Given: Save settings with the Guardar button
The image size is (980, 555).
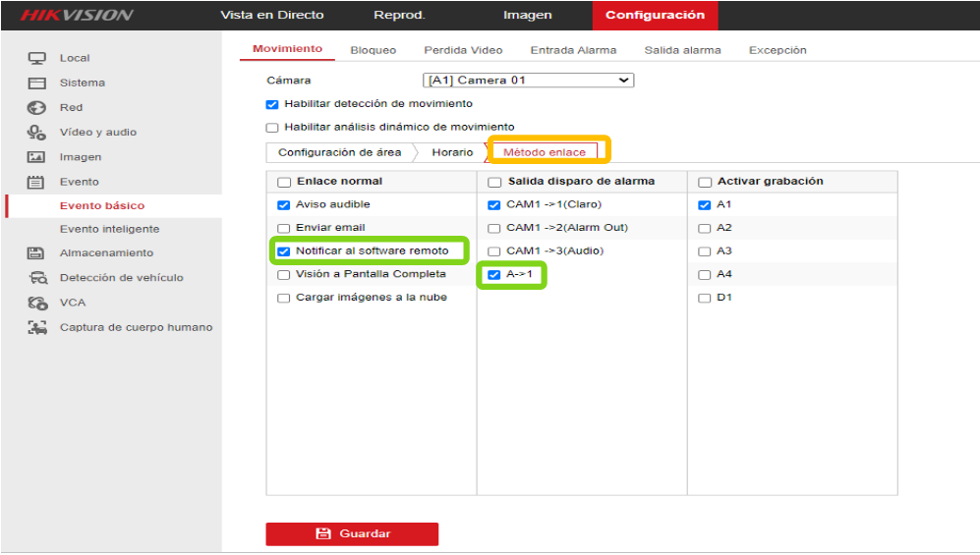Looking at the screenshot, I should (x=352, y=533).
